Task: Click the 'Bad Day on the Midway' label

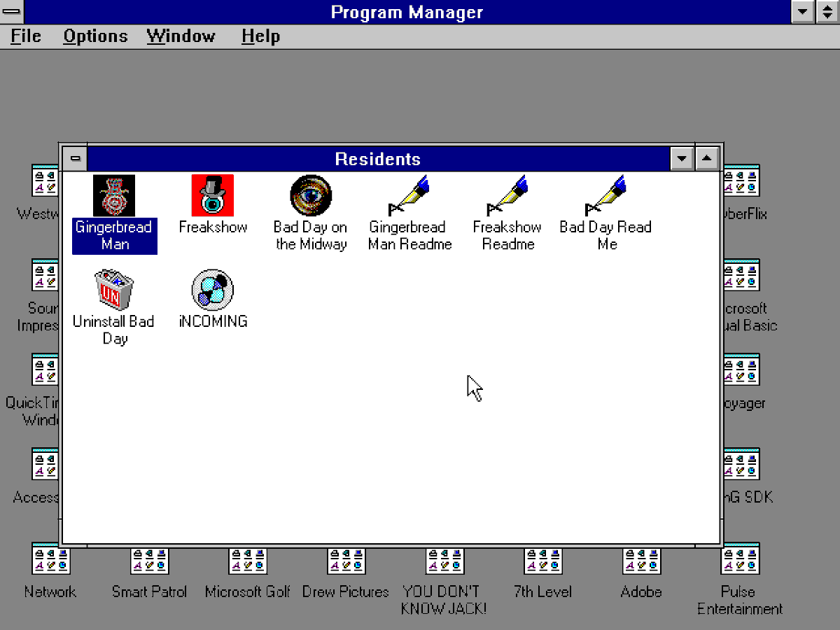Action: pos(311,236)
